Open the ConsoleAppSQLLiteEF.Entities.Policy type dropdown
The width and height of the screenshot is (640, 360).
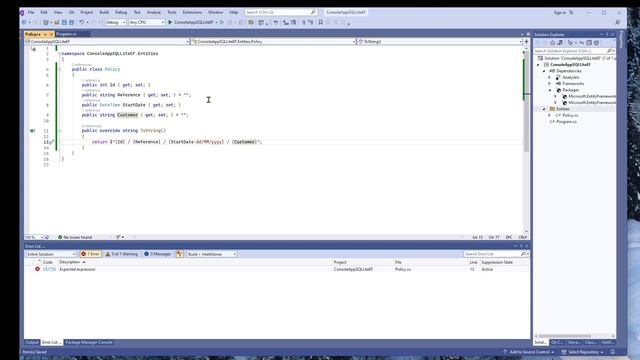tap(273, 42)
